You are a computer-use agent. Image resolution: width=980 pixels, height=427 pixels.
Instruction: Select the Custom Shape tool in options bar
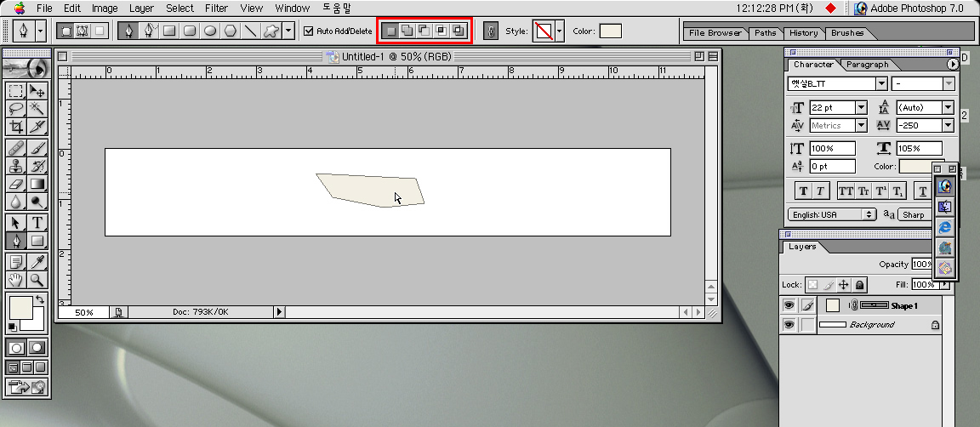[x=271, y=31]
